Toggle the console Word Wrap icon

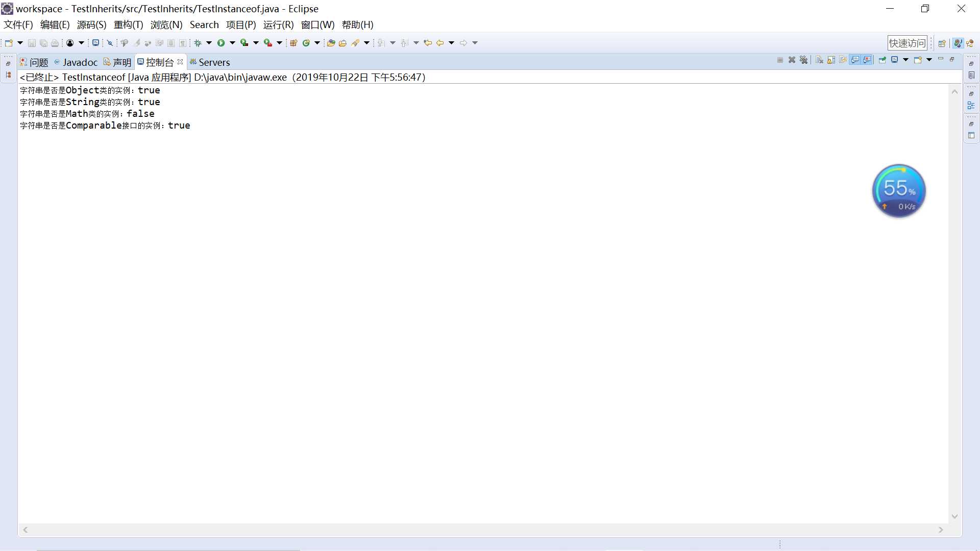coord(843,60)
